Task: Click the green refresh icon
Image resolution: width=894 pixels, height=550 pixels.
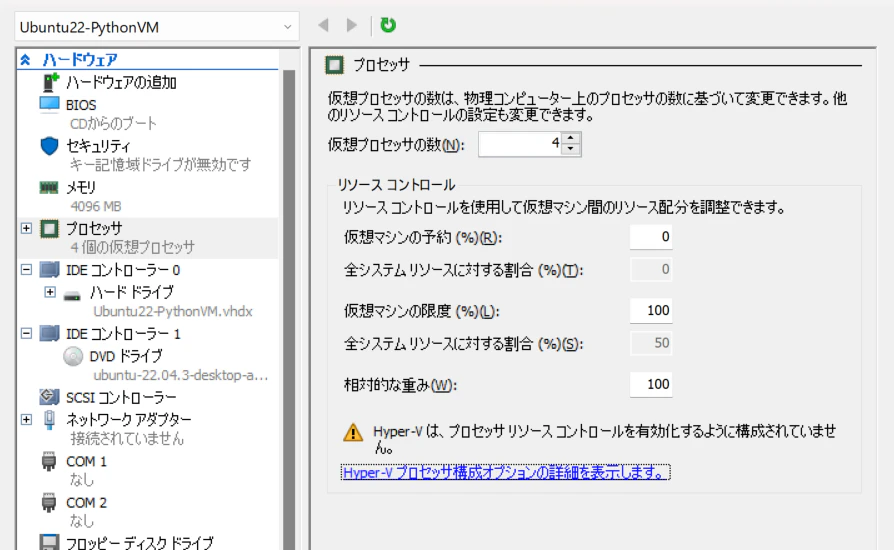Action: [388, 25]
